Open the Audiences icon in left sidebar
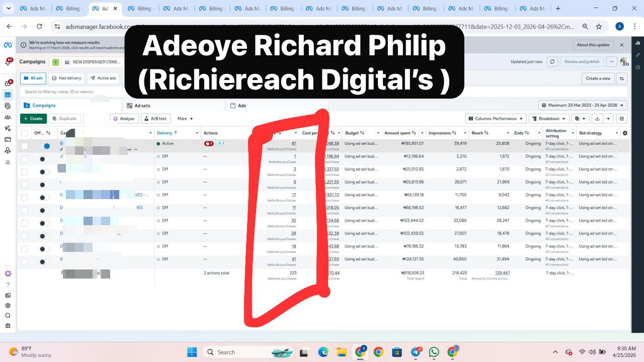The height and width of the screenshot is (362, 644). (x=8, y=117)
